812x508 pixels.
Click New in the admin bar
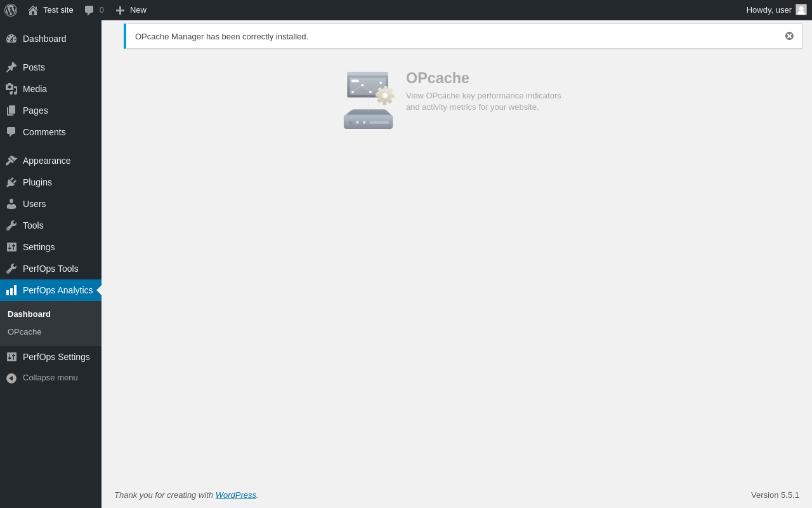138,10
